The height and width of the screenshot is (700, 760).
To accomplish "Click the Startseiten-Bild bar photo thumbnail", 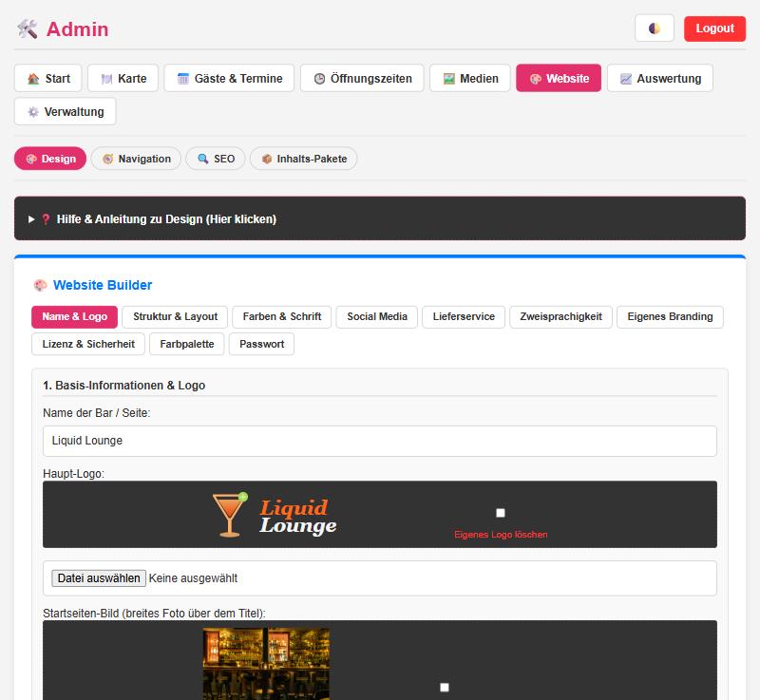I will 266,664.
